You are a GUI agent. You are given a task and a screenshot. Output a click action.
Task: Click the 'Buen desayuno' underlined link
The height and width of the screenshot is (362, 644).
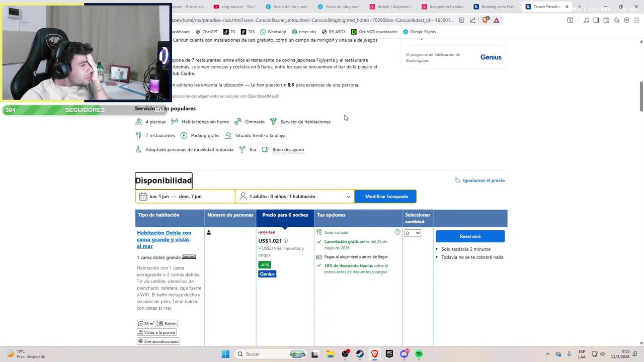(x=288, y=150)
